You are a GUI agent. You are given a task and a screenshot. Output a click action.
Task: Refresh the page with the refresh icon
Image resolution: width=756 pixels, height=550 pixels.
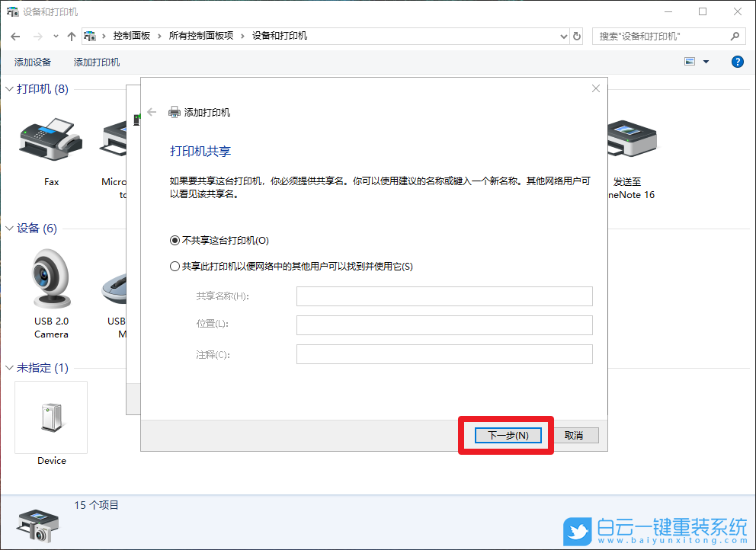click(x=576, y=36)
